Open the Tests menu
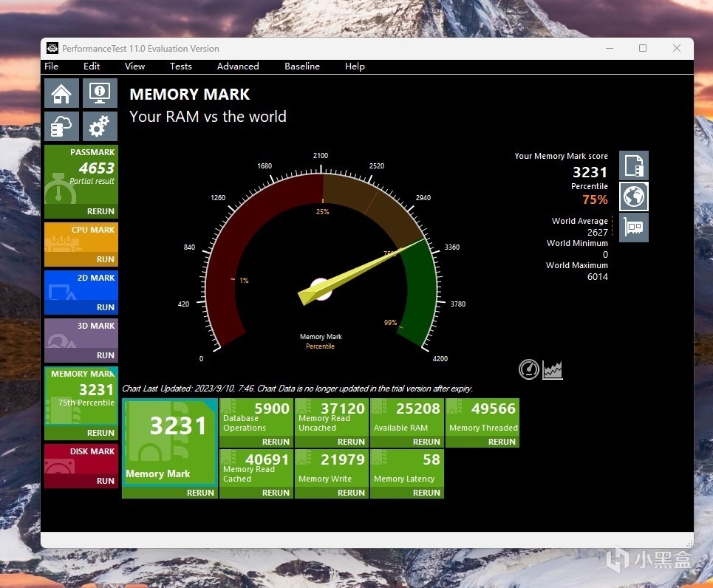Image resolution: width=713 pixels, height=588 pixels. click(x=181, y=66)
